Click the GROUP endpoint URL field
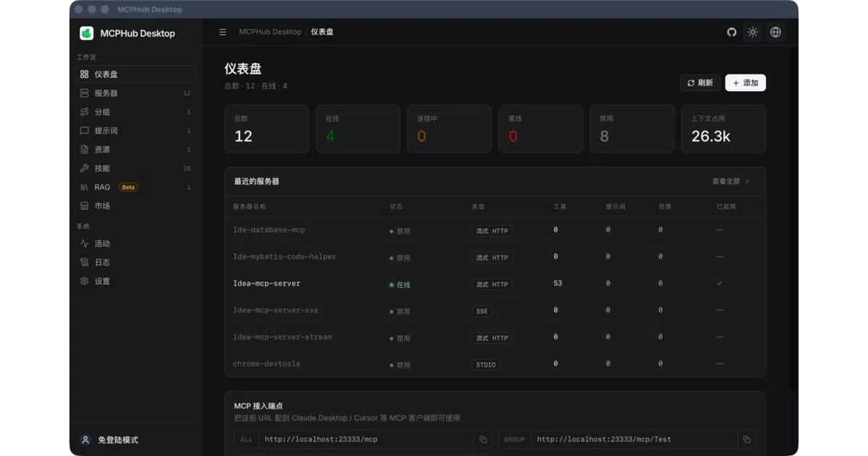Screen dimensions: 868x456 (x=634, y=439)
